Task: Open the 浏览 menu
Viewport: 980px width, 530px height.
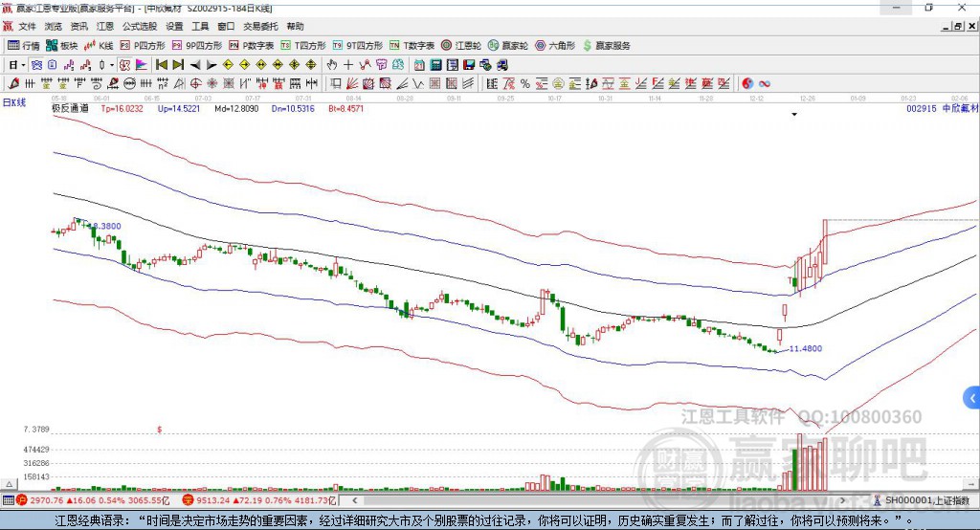Action: pos(54,26)
